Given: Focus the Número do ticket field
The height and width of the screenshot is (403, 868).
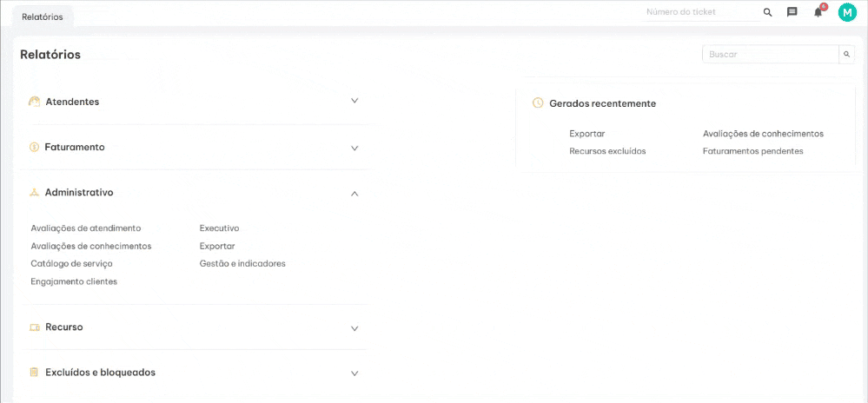Looking at the screenshot, I should pyautogui.click(x=700, y=12).
